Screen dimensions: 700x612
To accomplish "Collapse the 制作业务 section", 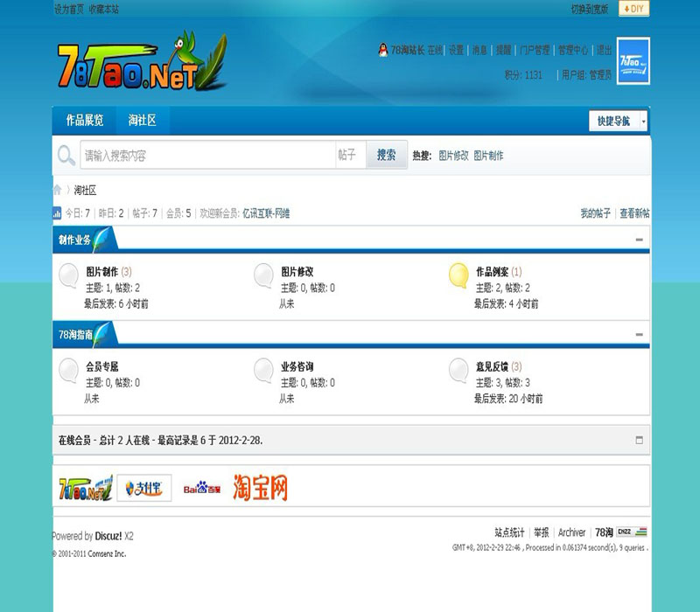I will point(640,240).
